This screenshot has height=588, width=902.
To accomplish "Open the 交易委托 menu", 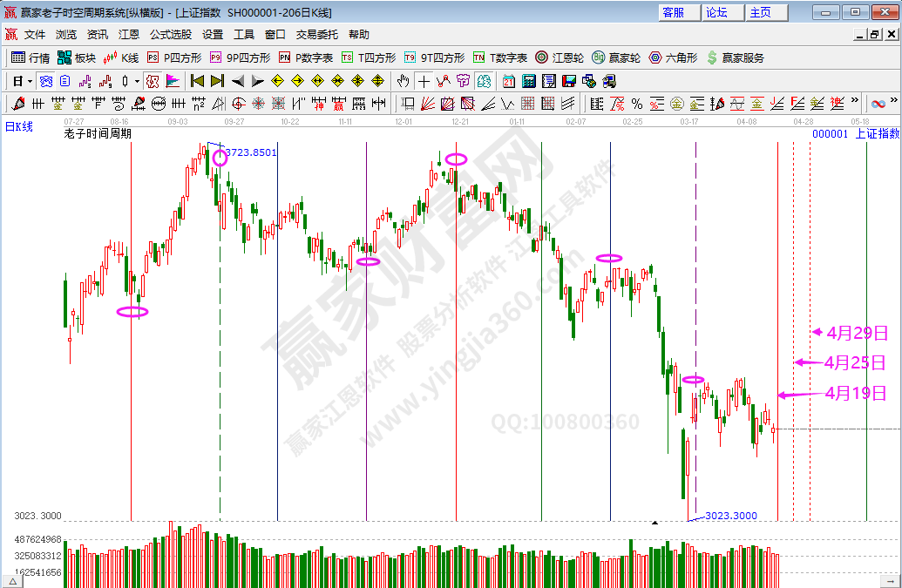I will 317,35.
